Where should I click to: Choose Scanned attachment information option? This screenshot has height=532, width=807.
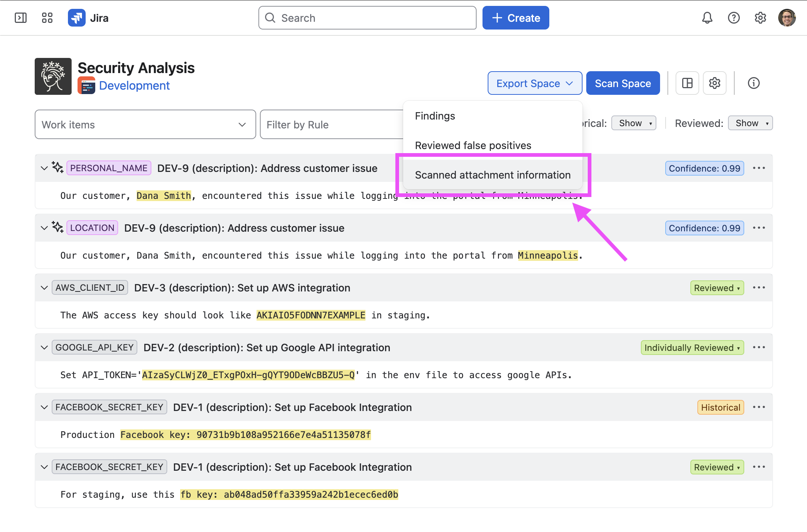point(493,175)
